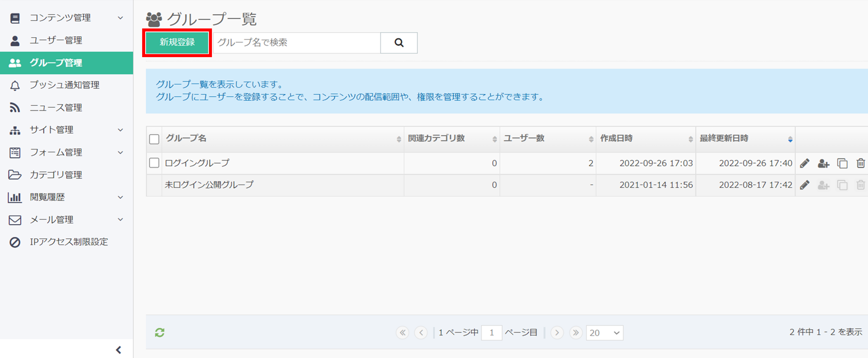Click the 2022-08-17 17:42 update date
The width and height of the screenshot is (868, 358).
tap(755, 185)
